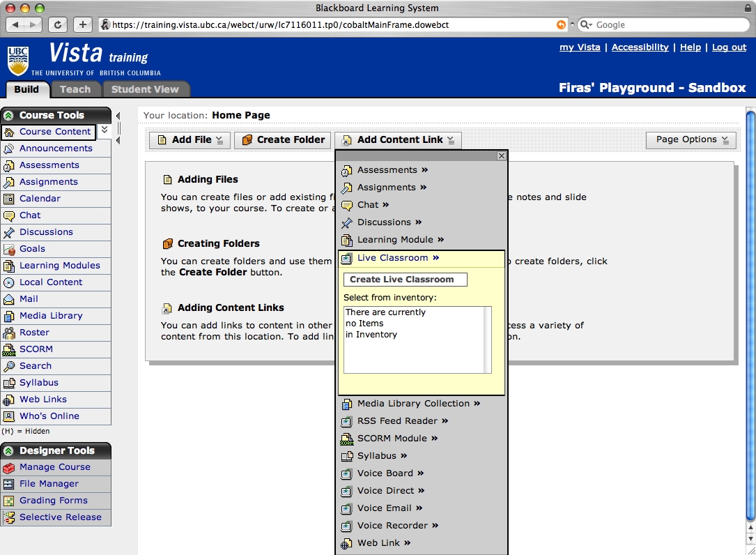The image size is (756, 555).
Task: Click the Voice Board icon in menu
Action: point(346,473)
